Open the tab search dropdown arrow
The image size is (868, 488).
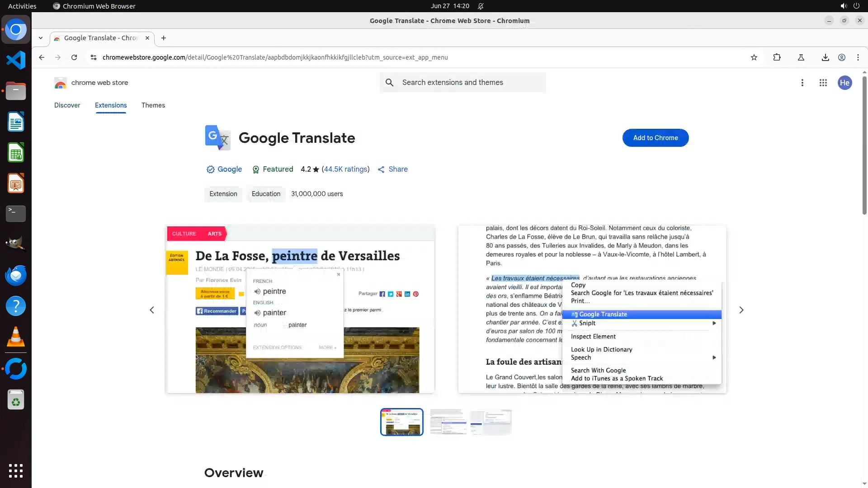[41, 38]
